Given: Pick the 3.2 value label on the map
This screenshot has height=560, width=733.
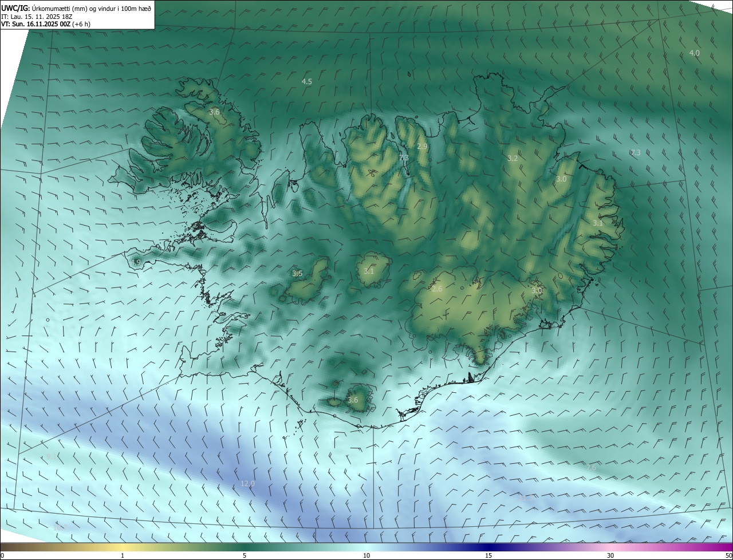Looking at the screenshot, I should click(513, 159).
